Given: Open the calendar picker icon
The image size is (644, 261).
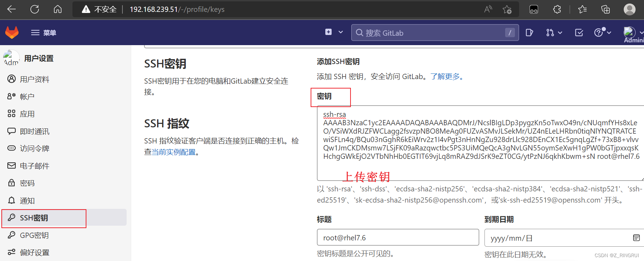Looking at the screenshot, I should pyautogui.click(x=636, y=238).
